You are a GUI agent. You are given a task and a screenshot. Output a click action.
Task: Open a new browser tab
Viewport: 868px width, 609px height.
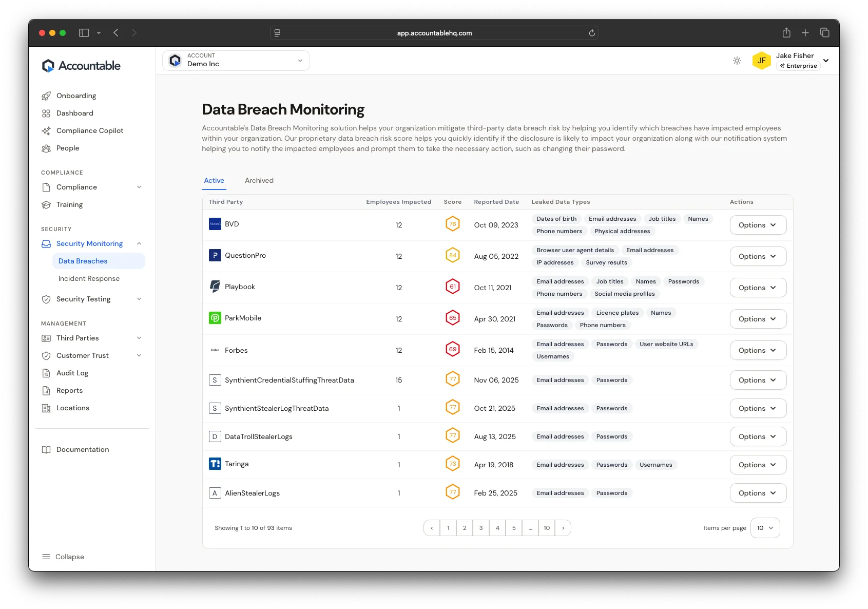coord(805,33)
